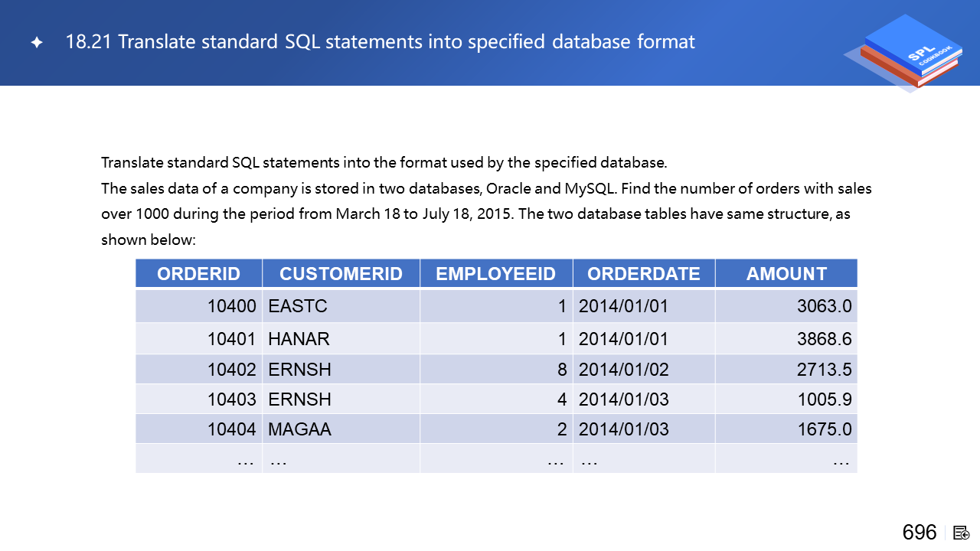
Task: Click the back-to-contents icon beside page number
Action: tap(962, 533)
